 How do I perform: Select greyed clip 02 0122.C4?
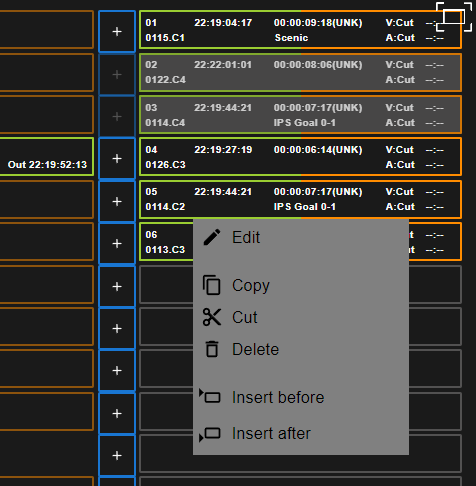(300, 72)
